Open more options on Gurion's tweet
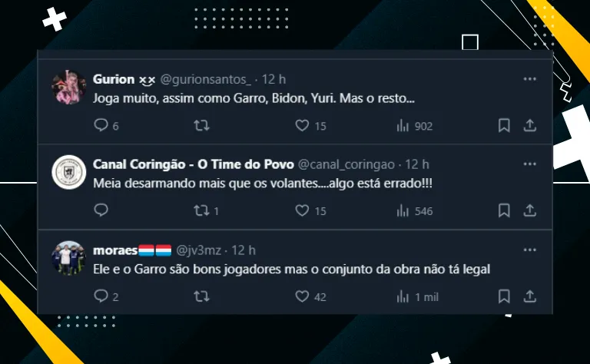The width and height of the screenshot is (590, 364). point(530,79)
